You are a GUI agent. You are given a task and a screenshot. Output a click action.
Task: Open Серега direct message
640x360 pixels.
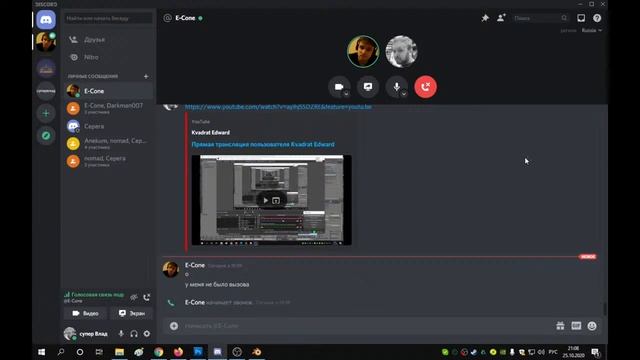(108, 126)
